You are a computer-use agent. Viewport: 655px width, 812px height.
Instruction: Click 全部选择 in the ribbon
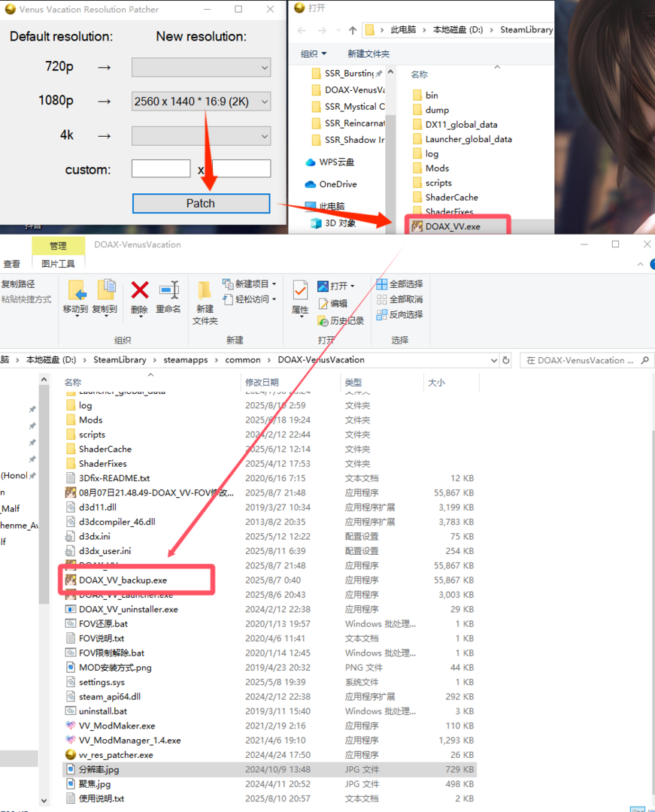coord(400,283)
